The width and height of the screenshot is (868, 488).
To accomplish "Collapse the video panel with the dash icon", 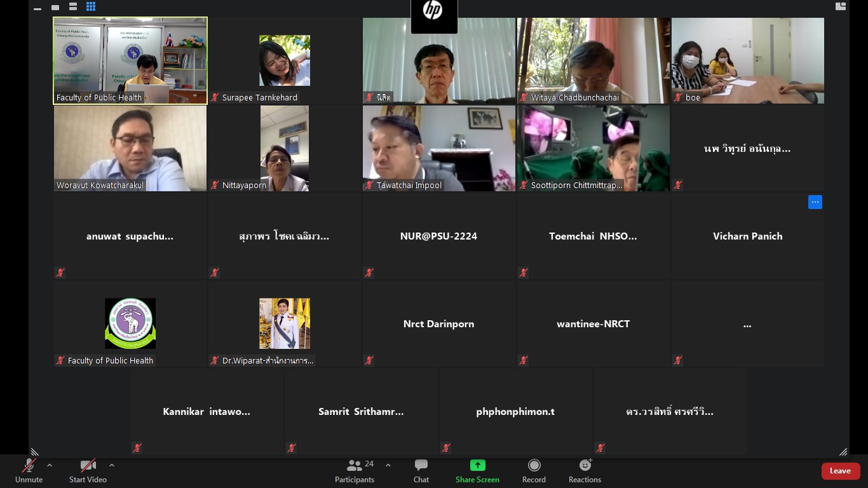I will [37, 8].
